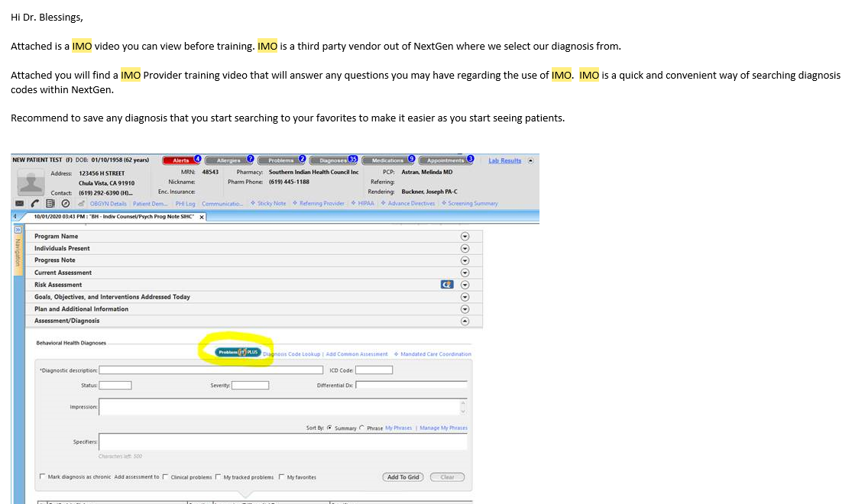The width and height of the screenshot is (852, 504).
Task: Click the patient photo placeholder
Action: pos(31,182)
